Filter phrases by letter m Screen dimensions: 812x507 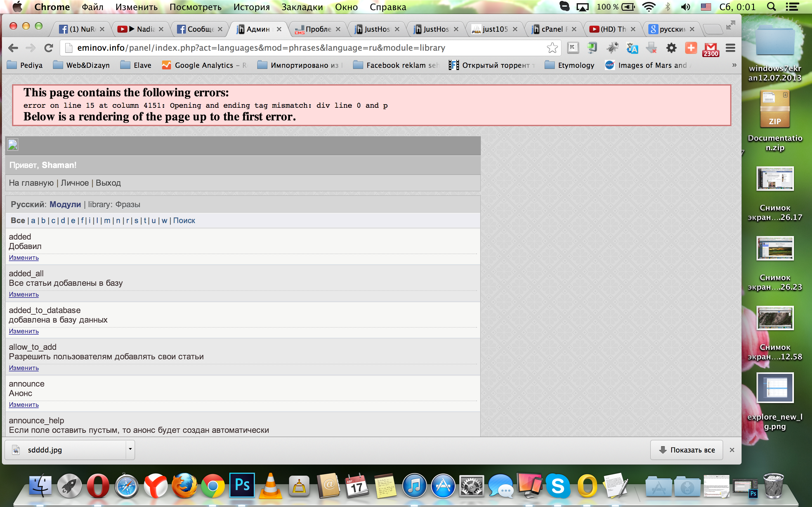click(x=107, y=220)
